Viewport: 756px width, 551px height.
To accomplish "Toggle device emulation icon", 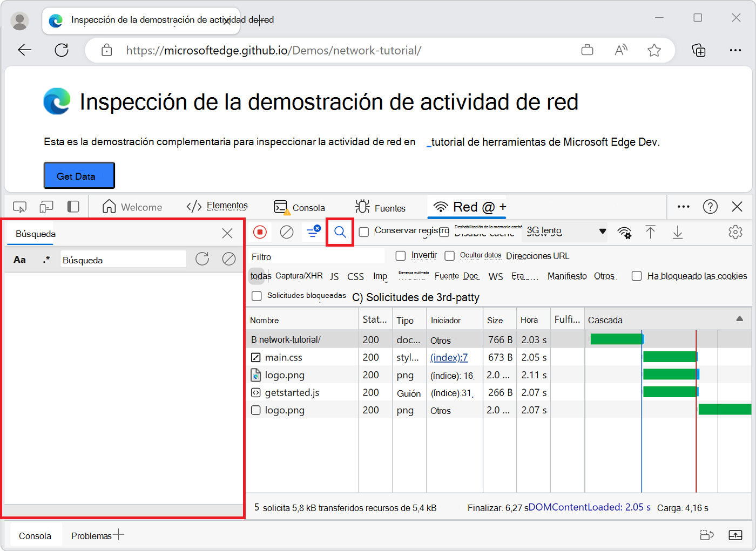I will (x=46, y=207).
